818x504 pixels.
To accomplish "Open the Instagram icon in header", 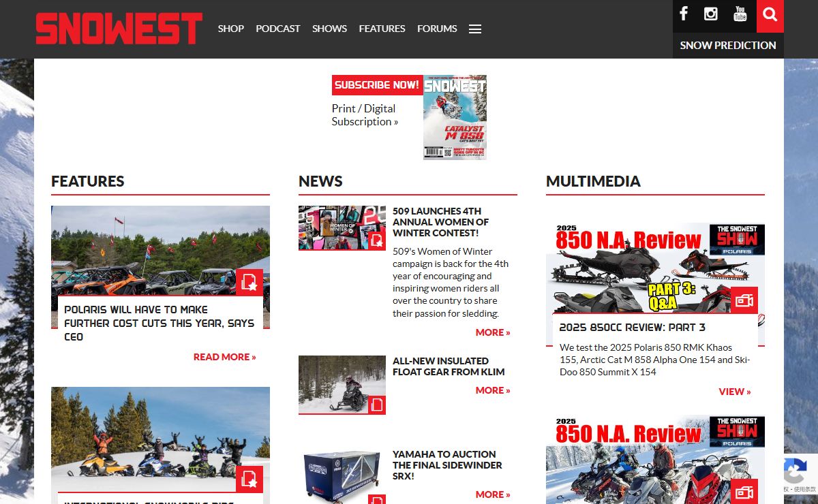I will (711, 14).
